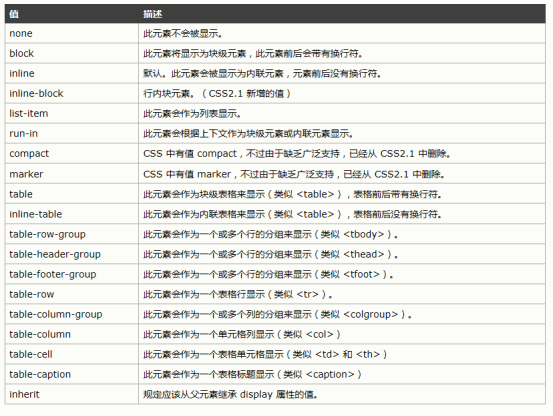Click the 'table-caption' value cell
The height and width of the screenshot is (416, 553).
(72, 374)
